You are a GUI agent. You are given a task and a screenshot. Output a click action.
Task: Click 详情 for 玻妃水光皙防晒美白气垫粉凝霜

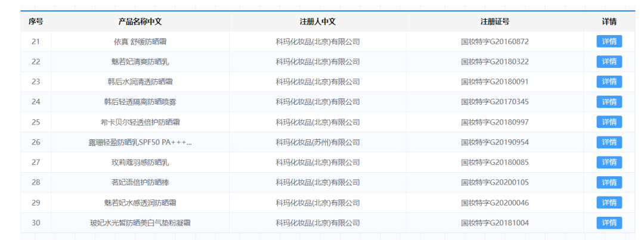click(x=609, y=223)
